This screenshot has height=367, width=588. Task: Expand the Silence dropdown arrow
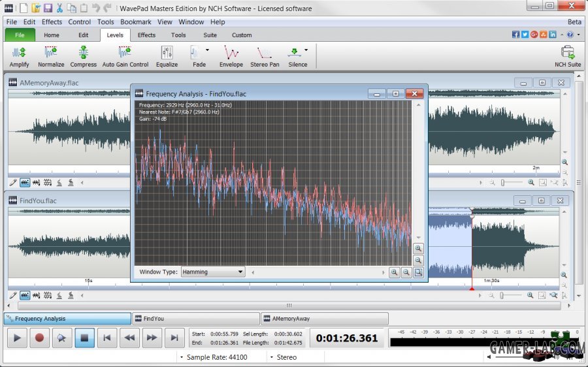306,50
